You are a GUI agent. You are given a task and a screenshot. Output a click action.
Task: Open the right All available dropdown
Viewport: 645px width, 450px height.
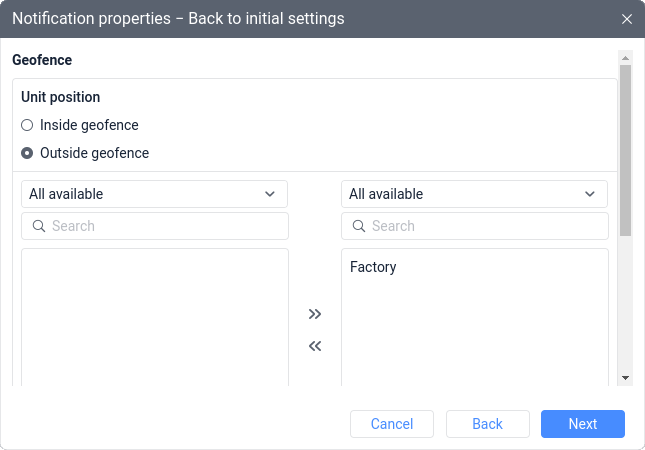[474, 194]
